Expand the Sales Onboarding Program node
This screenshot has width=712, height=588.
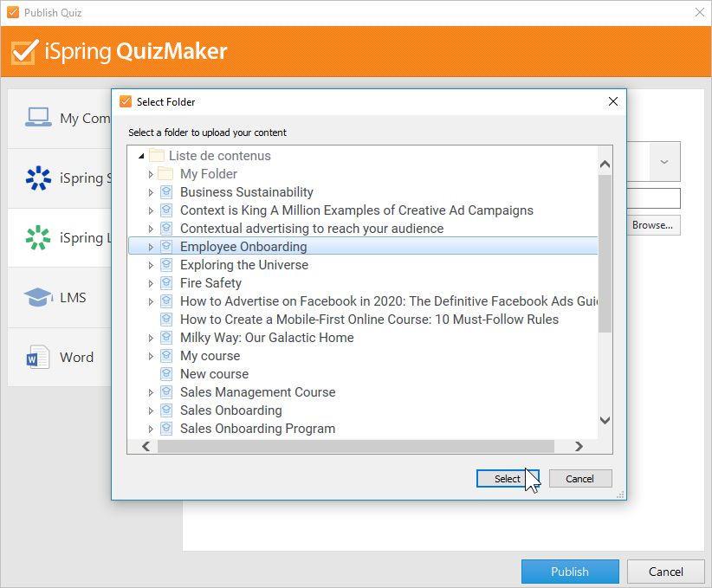151,428
